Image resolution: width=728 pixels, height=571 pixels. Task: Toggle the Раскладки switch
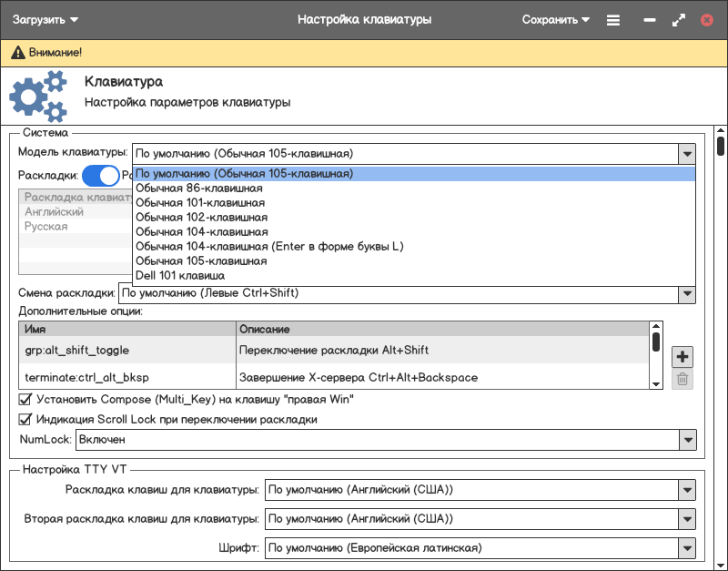(x=100, y=175)
